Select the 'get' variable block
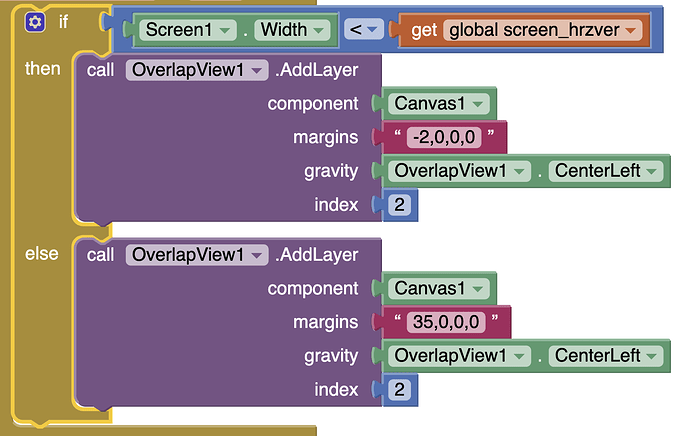Image resolution: width=690 pixels, height=436 pixels. (x=423, y=31)
